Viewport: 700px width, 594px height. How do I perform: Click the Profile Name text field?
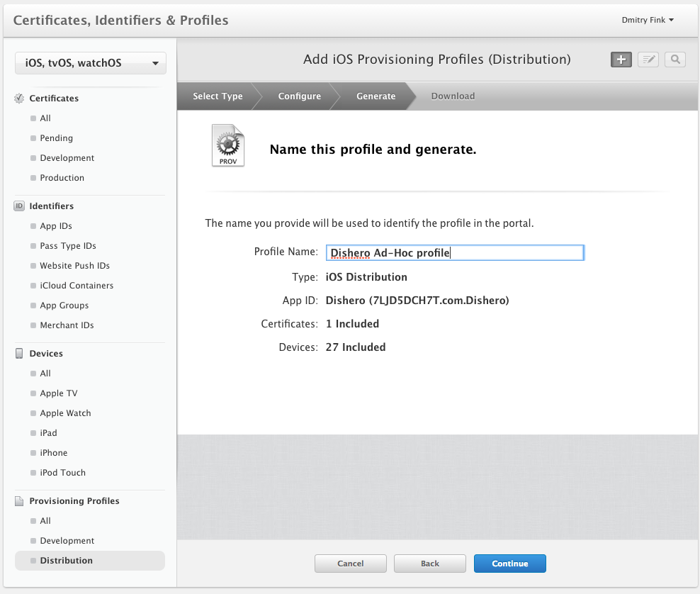point(455,253)
